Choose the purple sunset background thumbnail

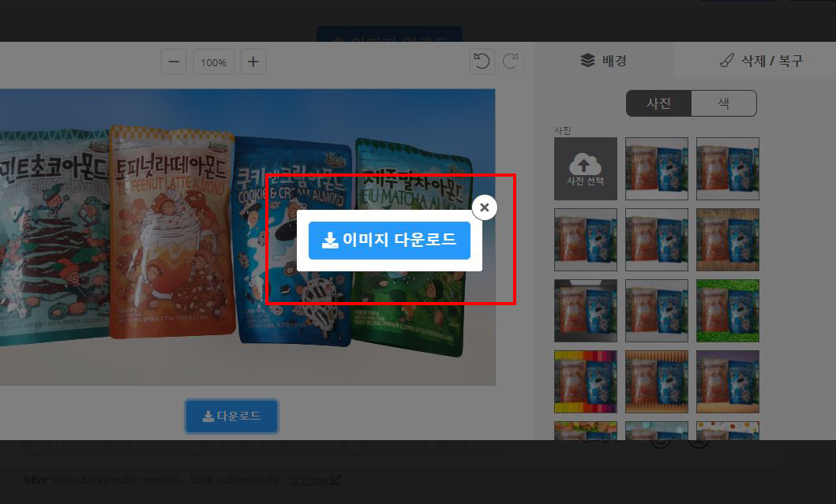728,382
